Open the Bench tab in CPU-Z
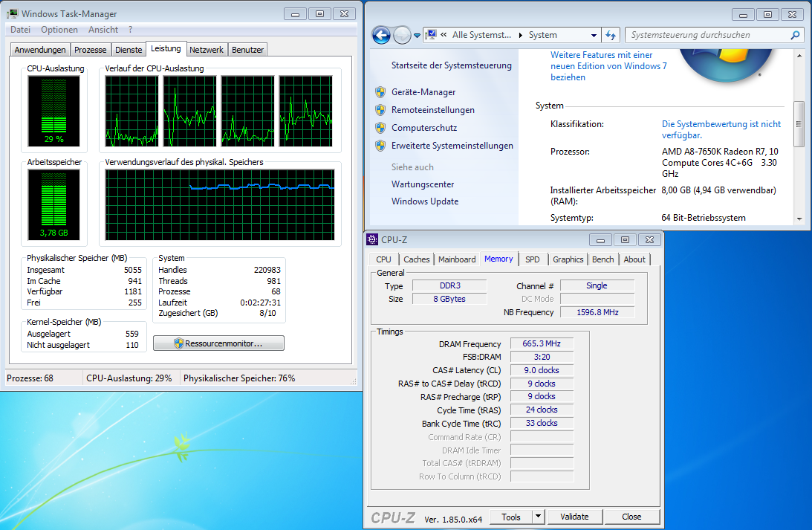 602,259
